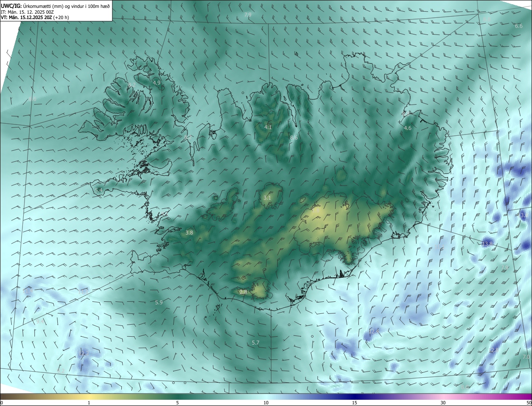
Task: Click the 2.8 value label near the south coast
Action: [x=243, y=292]
